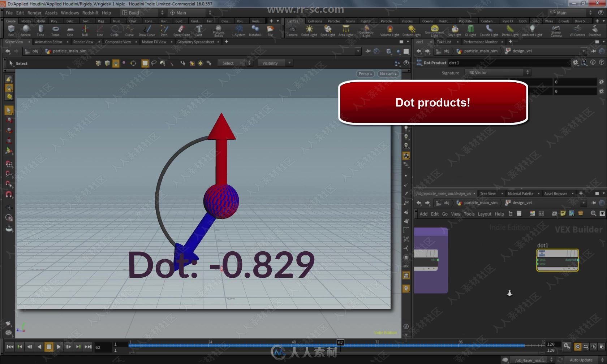Select the Spray Paint tool

tap(181, 31)
